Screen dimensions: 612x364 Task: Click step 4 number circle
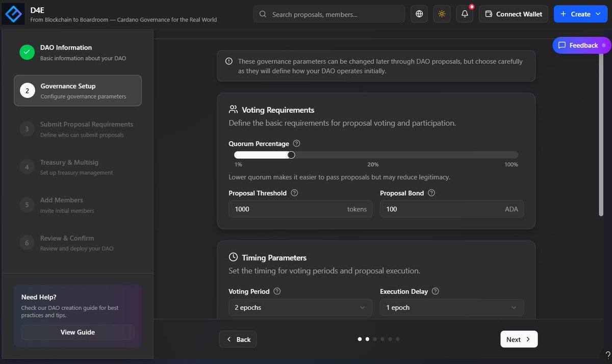point(27,167)
